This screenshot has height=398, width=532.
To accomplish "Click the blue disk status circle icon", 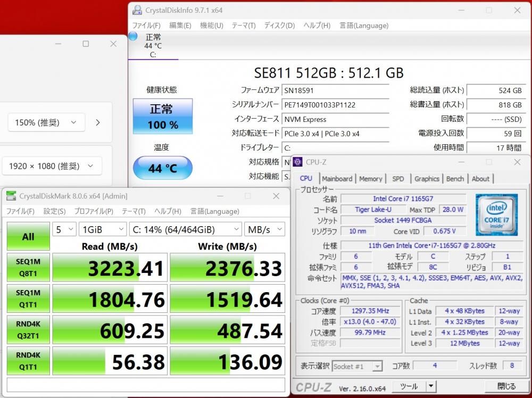I will 133,36.
